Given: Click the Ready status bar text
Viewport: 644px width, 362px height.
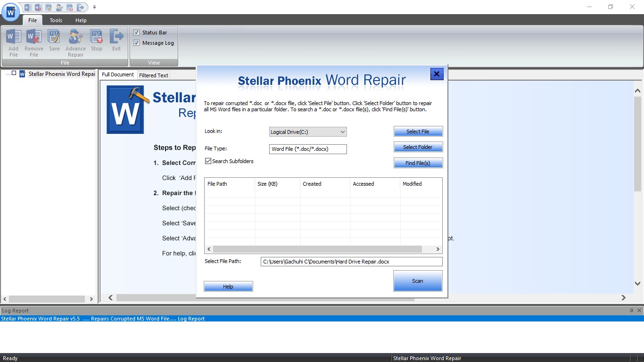Looking at the screenshot, I should 10,358.
